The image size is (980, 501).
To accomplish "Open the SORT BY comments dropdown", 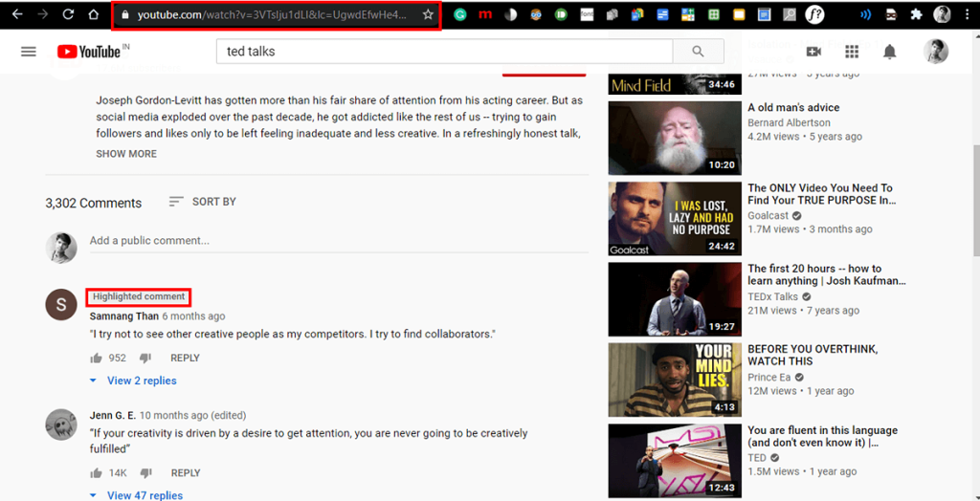I will (202, 202).
